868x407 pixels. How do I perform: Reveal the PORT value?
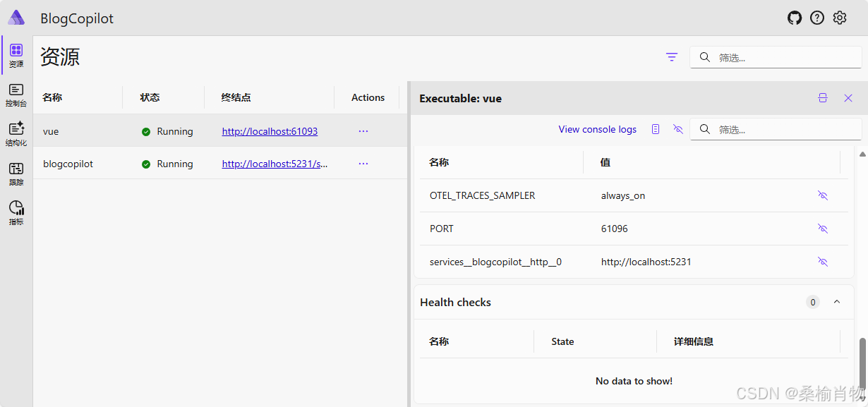click(822, 229)
